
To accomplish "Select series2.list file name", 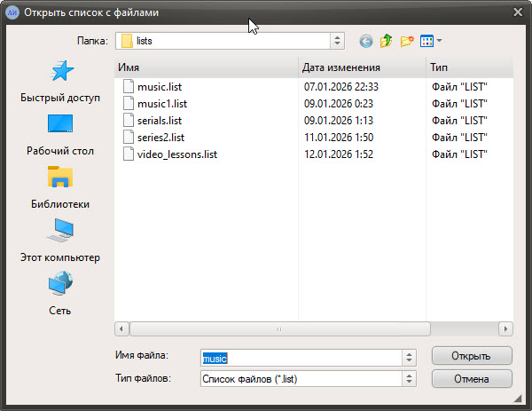I will tap(160, 138).
